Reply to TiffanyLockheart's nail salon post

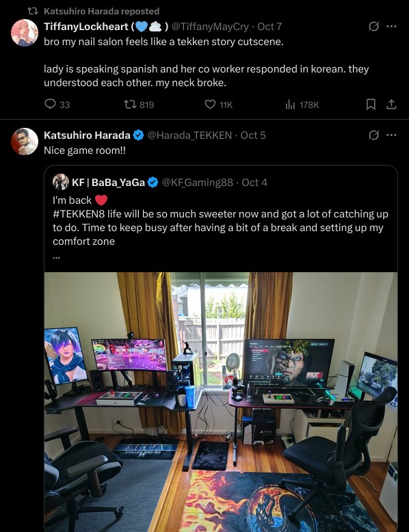tap(57, 105)
